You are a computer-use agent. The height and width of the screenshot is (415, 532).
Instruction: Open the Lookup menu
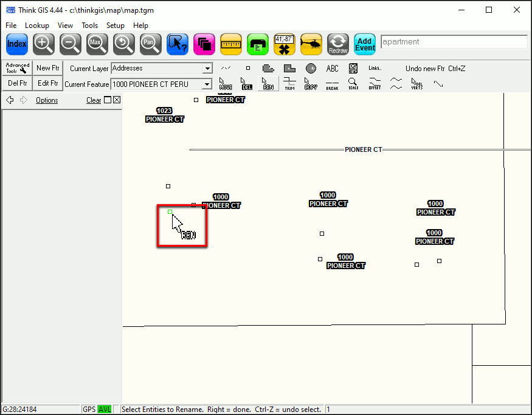pos(37,26)
